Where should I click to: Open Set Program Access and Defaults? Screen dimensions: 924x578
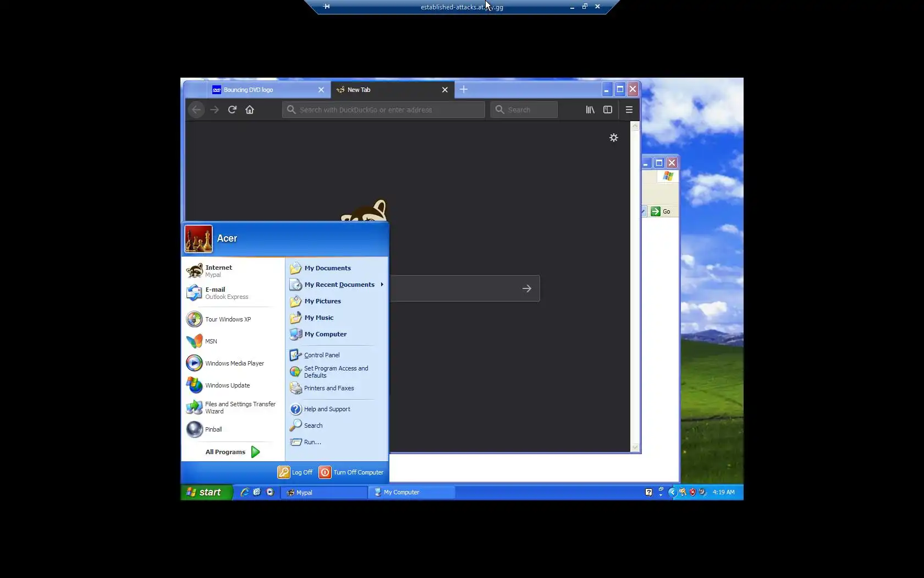point(337,372)
